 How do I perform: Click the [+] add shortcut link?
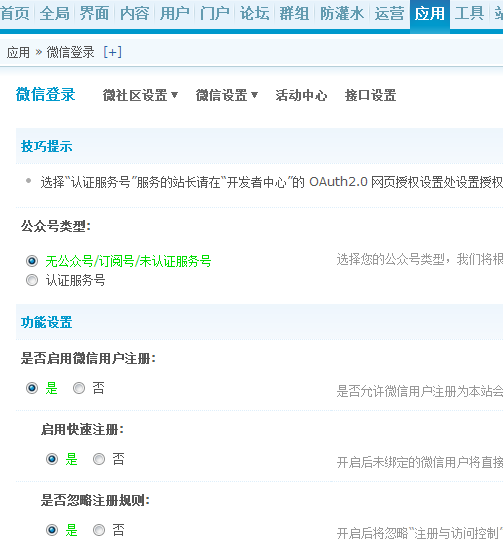point(112,52)
